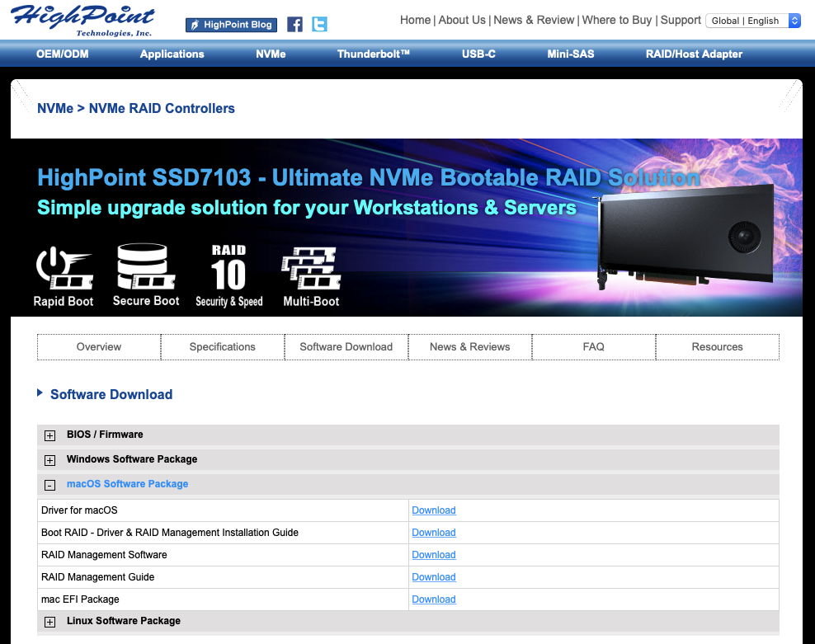Click the 'mac EFI Package' row label

tap(80, 599)
